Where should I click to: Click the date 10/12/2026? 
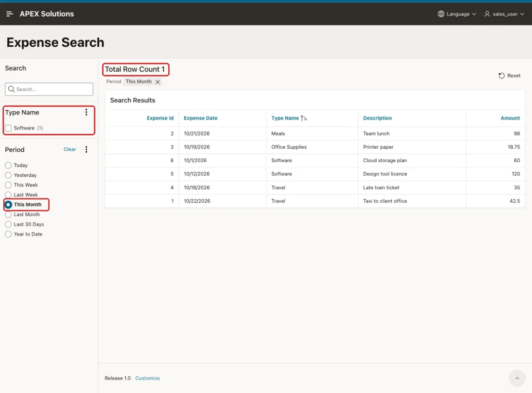pos(197,174)
